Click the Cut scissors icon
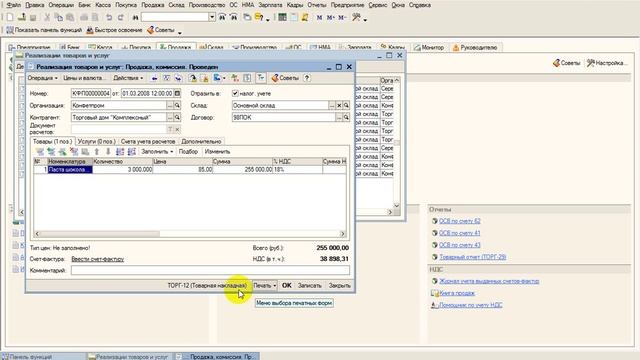640x360 pixels. (x=47, y=17)
